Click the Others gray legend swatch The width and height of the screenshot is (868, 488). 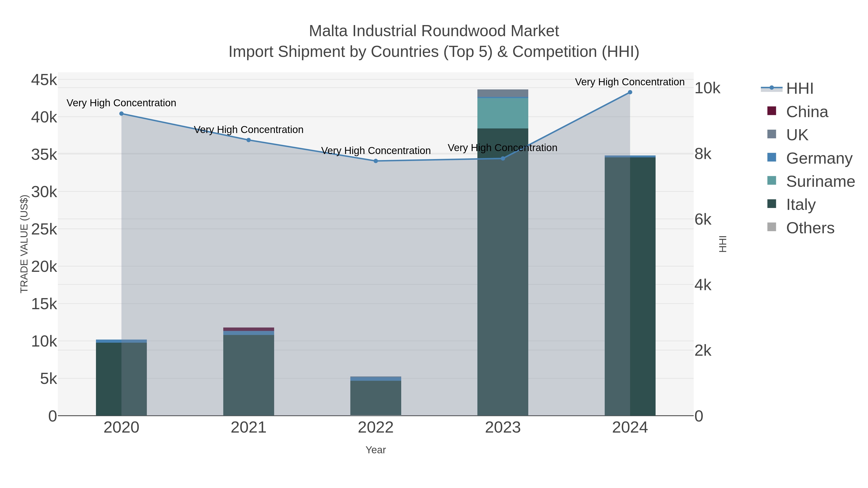click(772, 227)
